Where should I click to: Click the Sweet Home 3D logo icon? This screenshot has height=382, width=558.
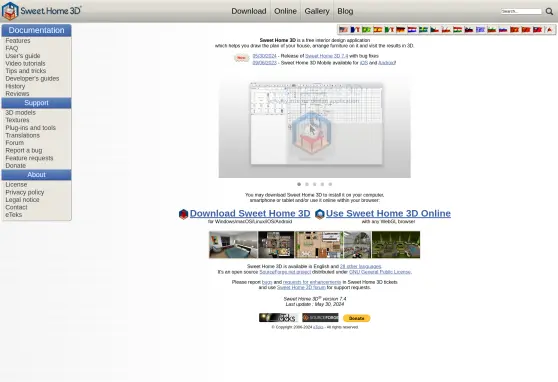tap(10, 11)
